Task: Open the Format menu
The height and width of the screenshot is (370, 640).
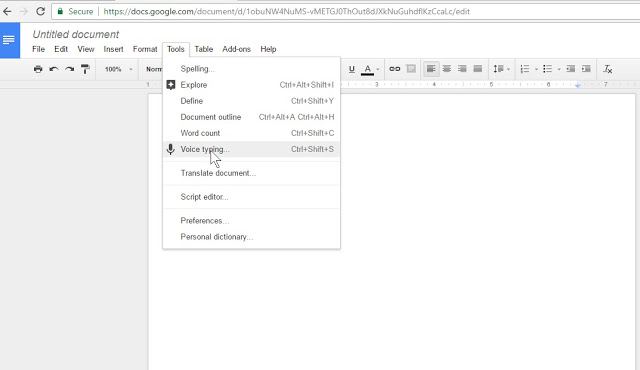Action: (x=145, y=49)
